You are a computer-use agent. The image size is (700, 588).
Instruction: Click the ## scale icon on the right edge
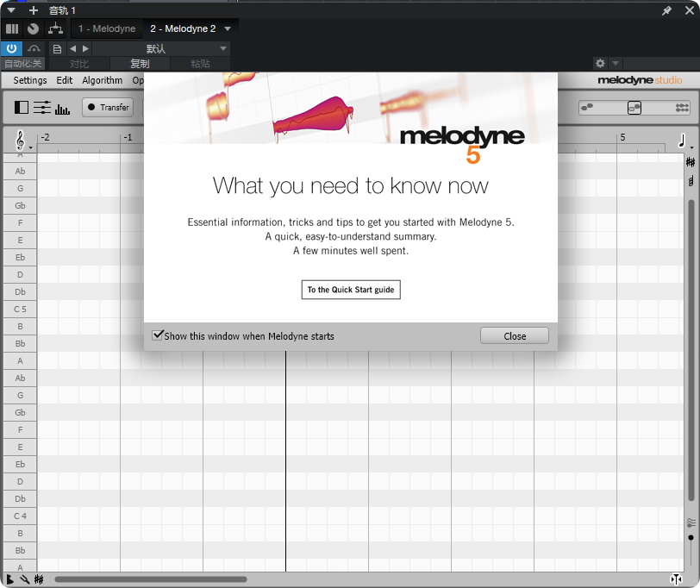(x=690, y=161)
